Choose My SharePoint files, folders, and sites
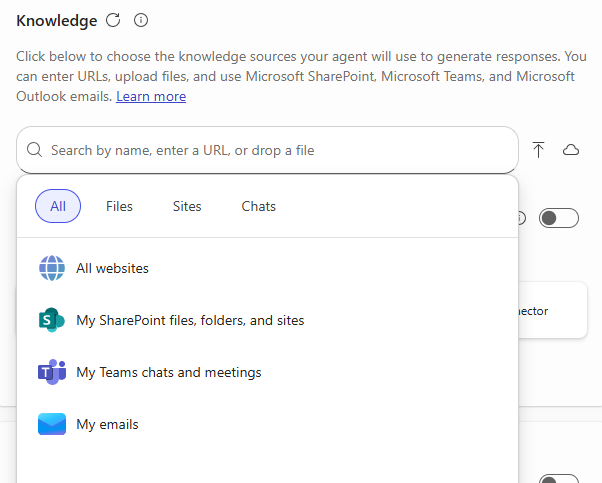 (190, 320)
